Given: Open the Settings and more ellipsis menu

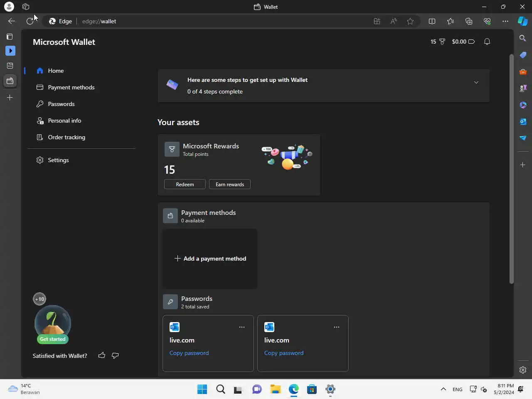Looking at the screenshot, I should (x=505, y=21).
